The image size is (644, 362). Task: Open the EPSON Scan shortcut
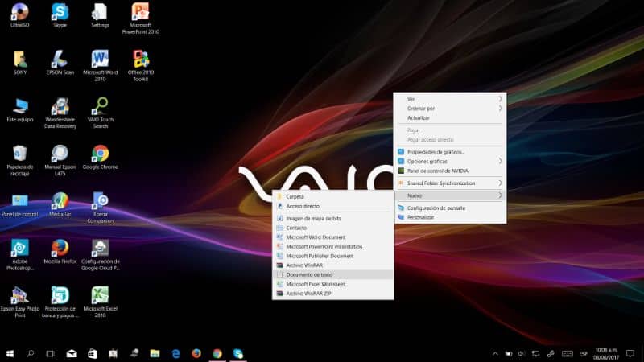[60, 63]
